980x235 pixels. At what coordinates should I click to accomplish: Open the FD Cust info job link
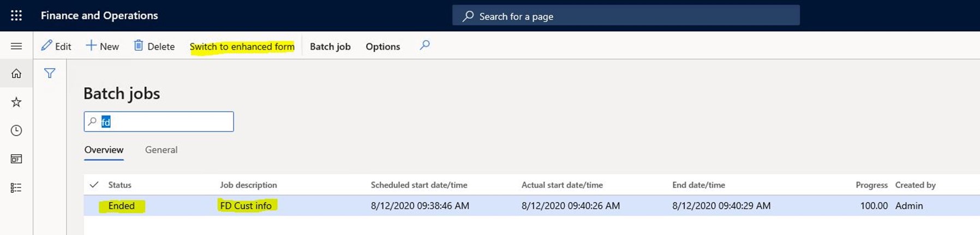click(x=246, y=205)
